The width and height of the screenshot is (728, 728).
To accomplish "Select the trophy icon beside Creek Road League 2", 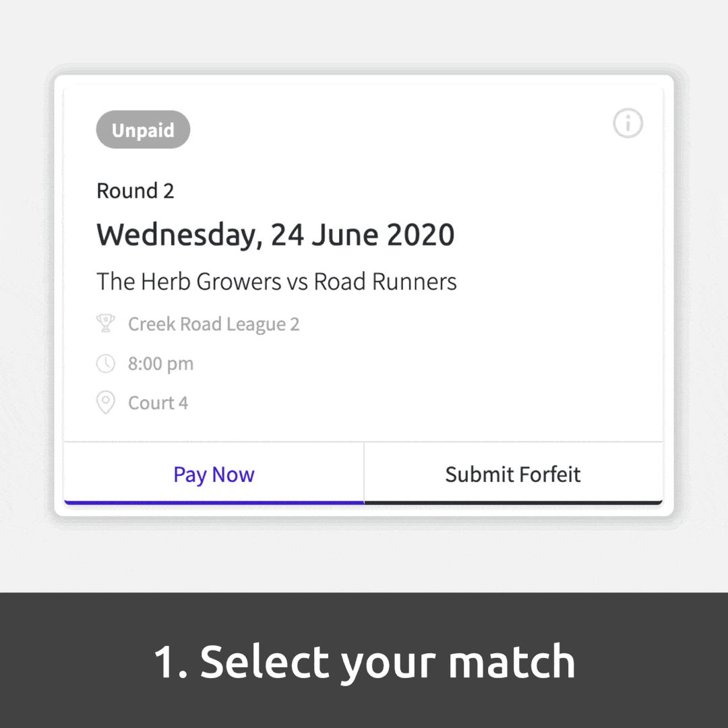I will pos(106,323).
